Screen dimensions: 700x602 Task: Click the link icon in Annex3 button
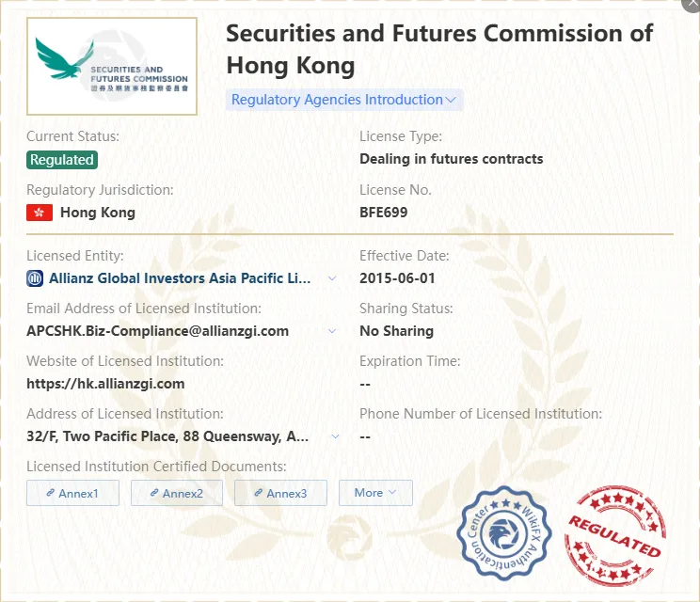(258, 493)
